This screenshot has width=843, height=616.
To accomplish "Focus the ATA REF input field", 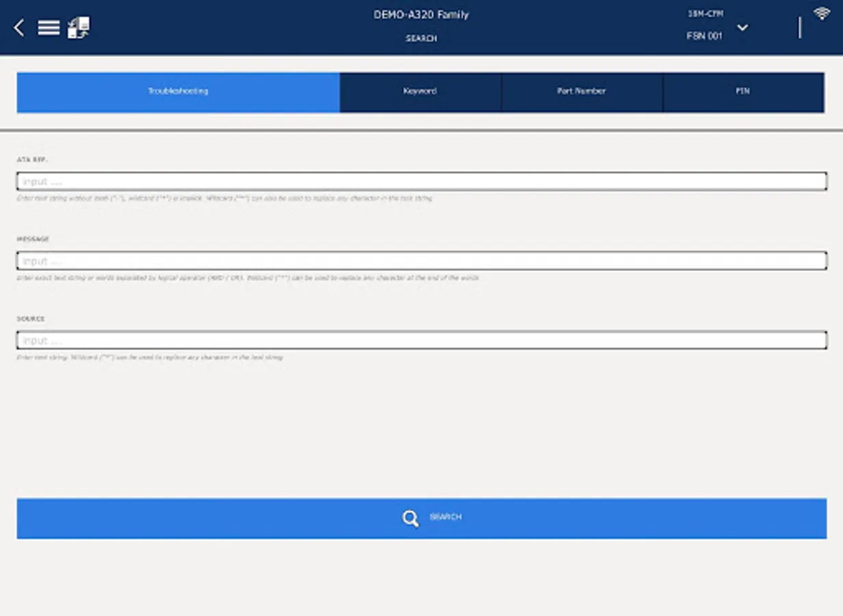I will tap(421, 181).
